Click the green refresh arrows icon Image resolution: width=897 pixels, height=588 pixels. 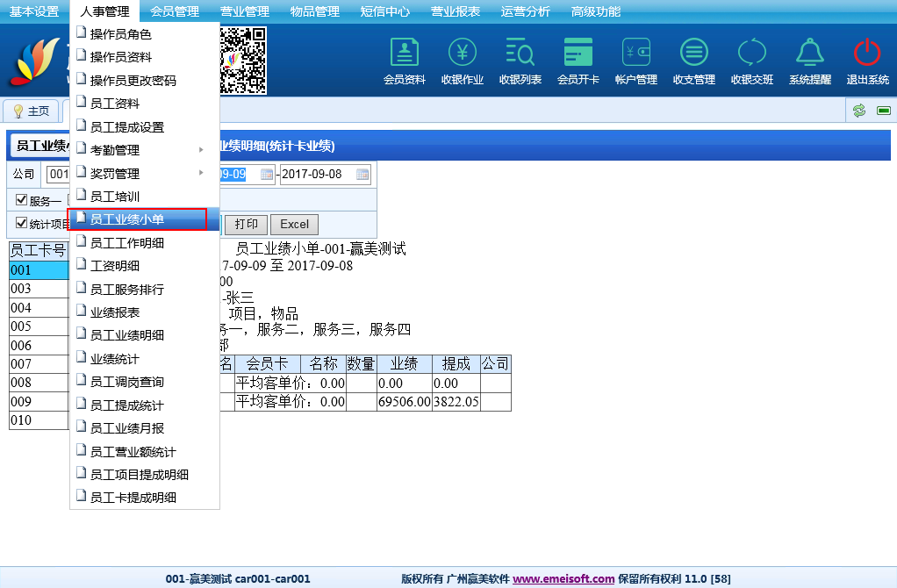(859, 111)
